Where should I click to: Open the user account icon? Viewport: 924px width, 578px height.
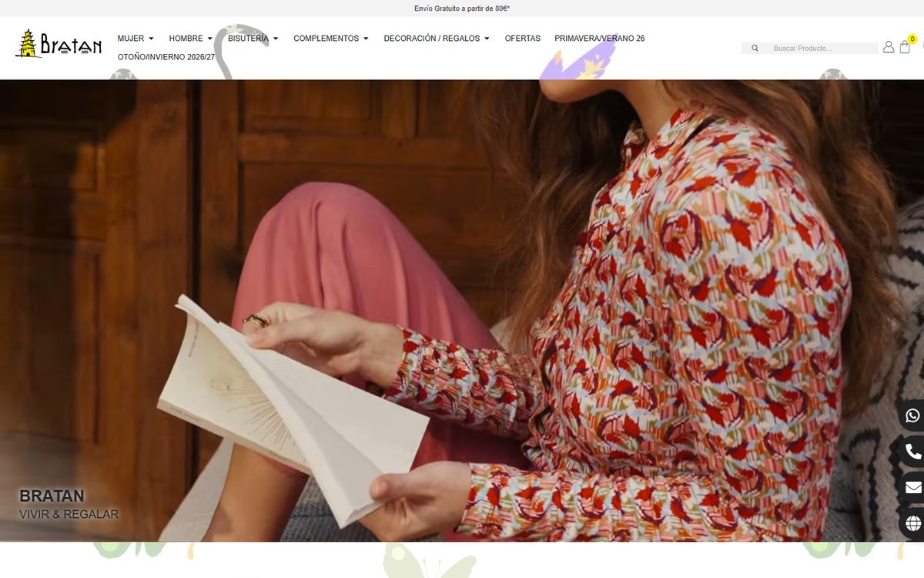pyautogui.click(x=889, y=47)
